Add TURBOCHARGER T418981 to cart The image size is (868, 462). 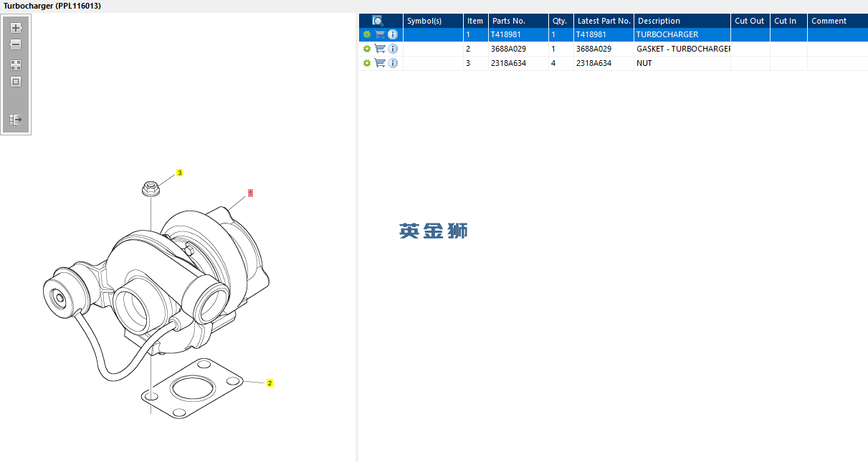(380, 34)
